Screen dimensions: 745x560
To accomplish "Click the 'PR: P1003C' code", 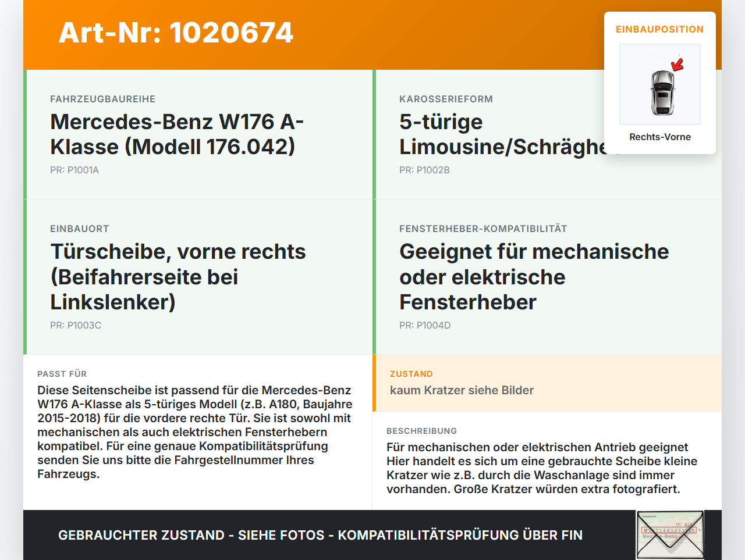I will pyautogui.click(x=76, y=325).
